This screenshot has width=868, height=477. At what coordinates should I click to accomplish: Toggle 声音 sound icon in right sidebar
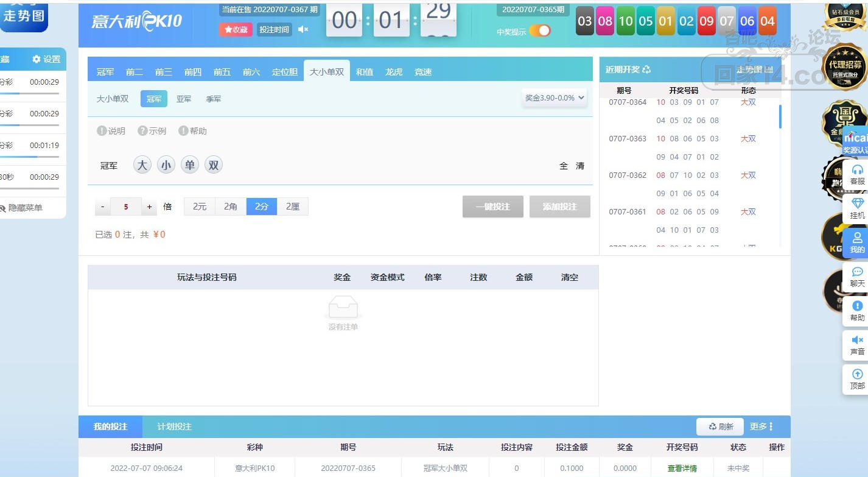click(x=857, y=345)
